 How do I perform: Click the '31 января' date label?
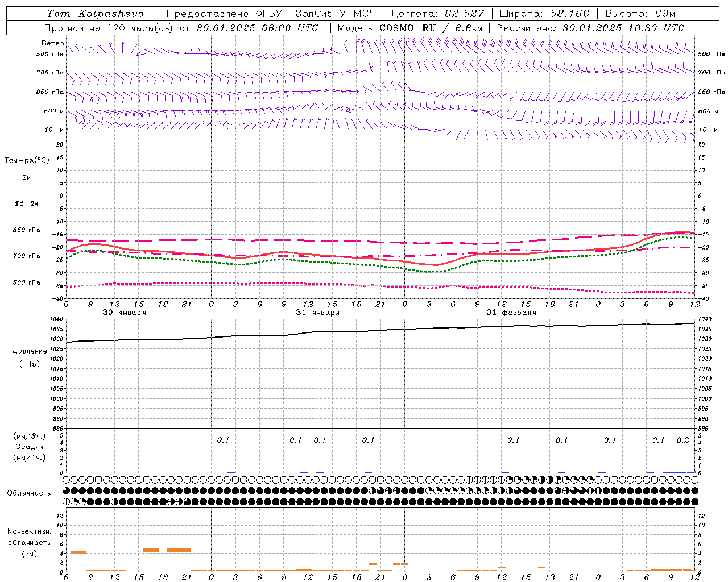click(x=317, y=313)
